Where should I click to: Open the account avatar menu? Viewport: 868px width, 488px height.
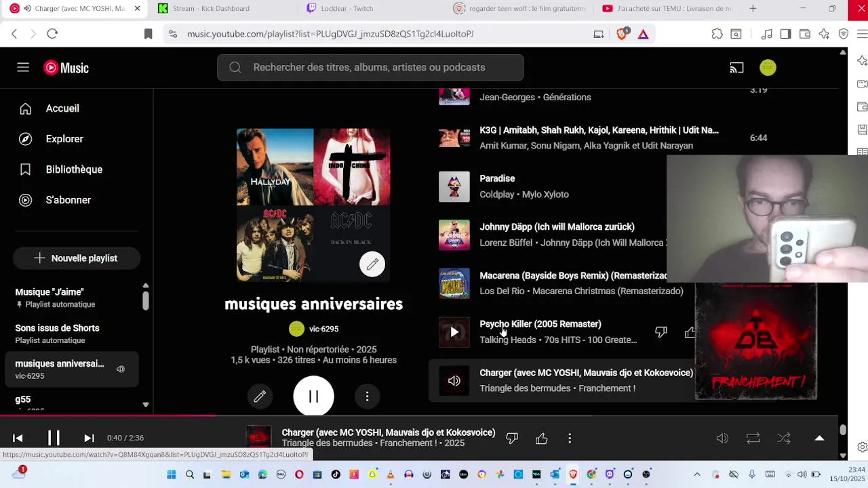[x=768, y=68]
